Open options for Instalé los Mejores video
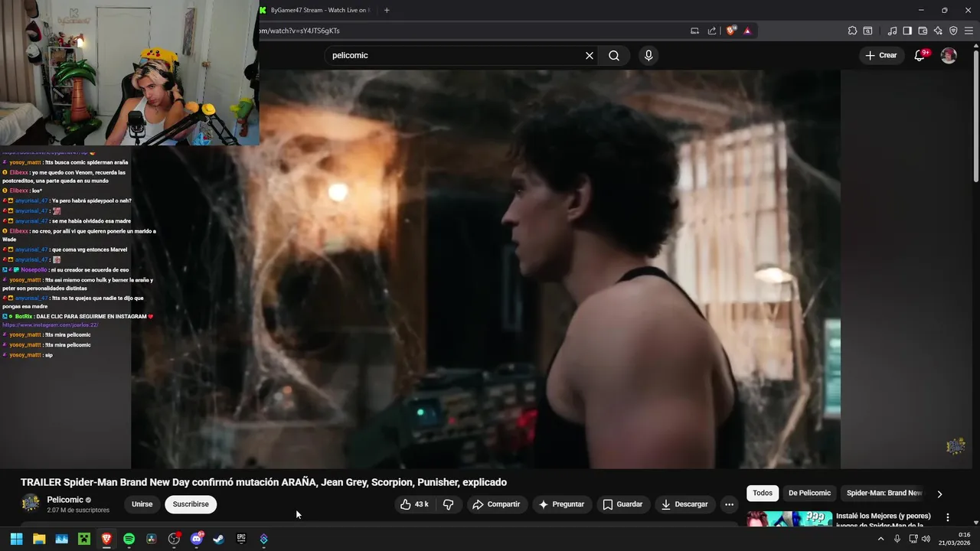This screenshot has height=551, width=980. (948, 517)
